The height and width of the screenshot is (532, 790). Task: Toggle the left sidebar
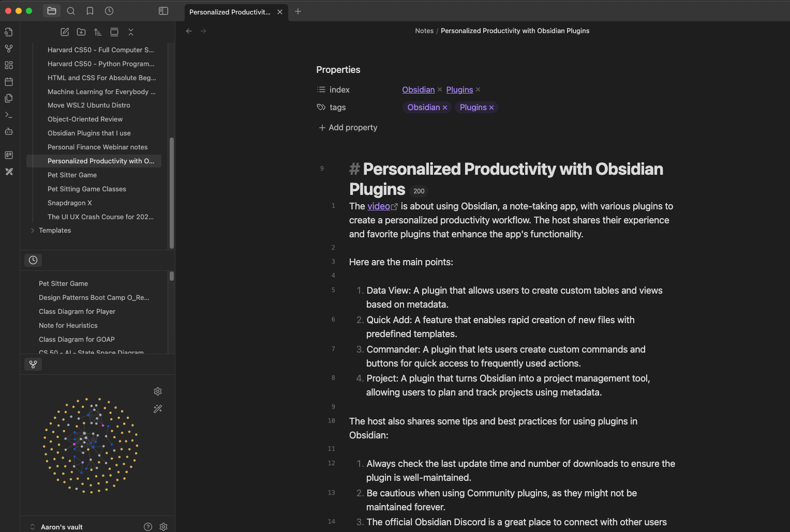[163, 11]
